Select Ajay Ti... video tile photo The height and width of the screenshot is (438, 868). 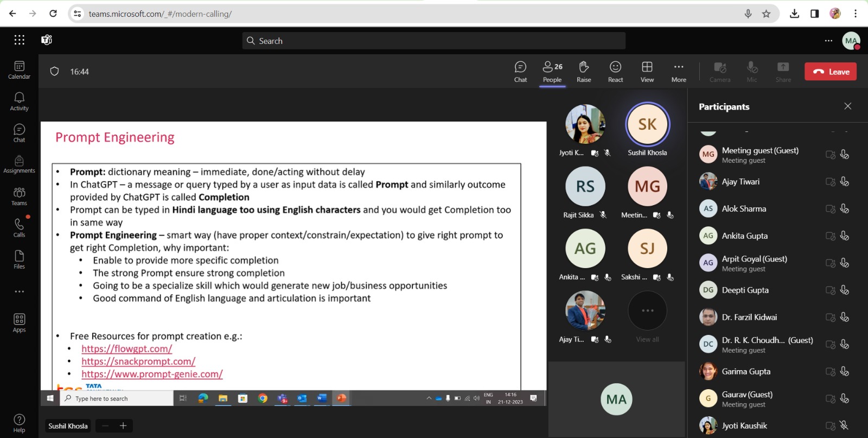pyautogui.click(x=585, y=310)
